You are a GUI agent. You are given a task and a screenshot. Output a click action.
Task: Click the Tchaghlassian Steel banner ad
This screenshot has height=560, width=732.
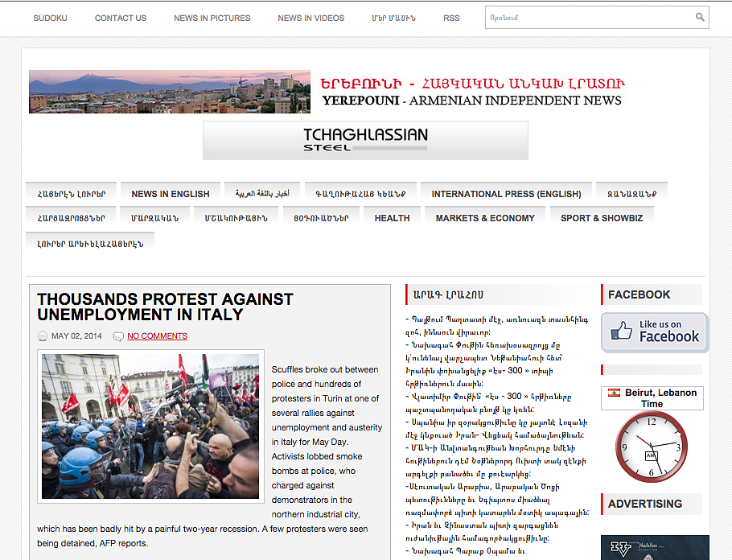pyautogui.click(x=365, y=141)
